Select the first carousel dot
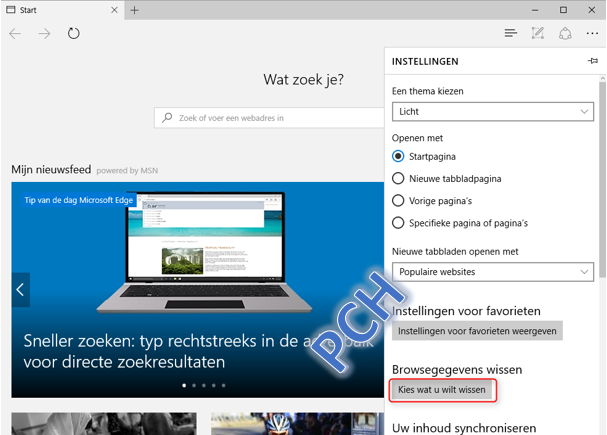 184,385
